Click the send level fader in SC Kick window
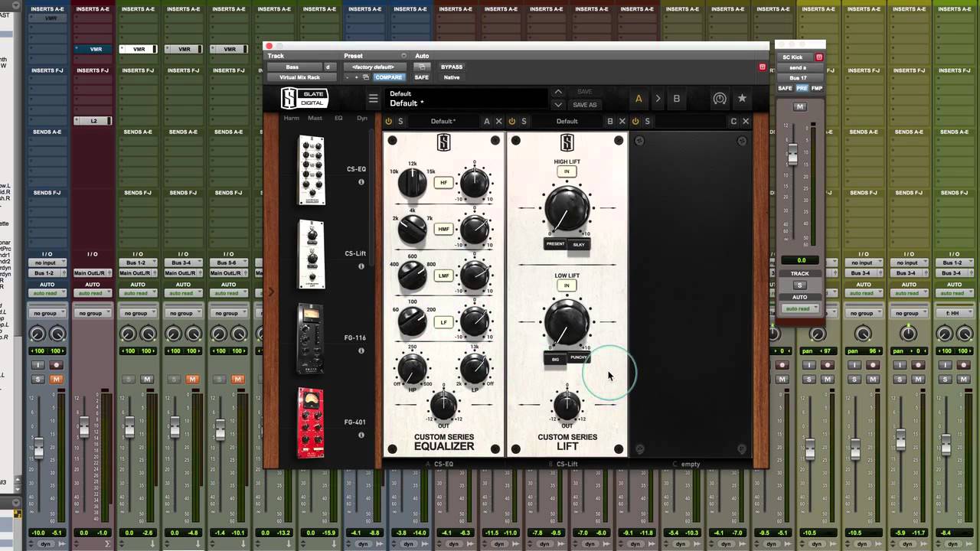980x551 pixels. pos(792,156)
